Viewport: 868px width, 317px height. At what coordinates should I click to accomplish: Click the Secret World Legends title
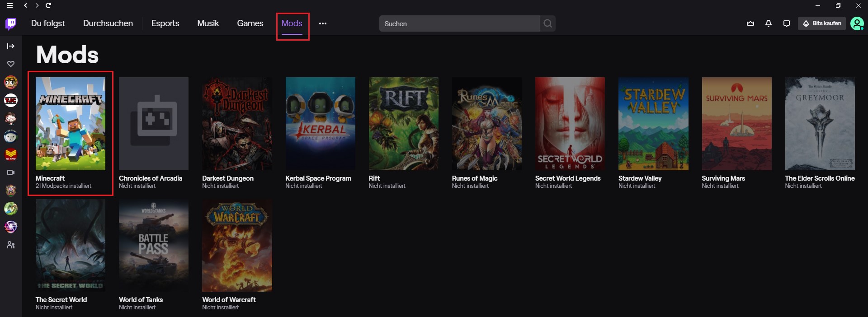(x=568, y=178)
